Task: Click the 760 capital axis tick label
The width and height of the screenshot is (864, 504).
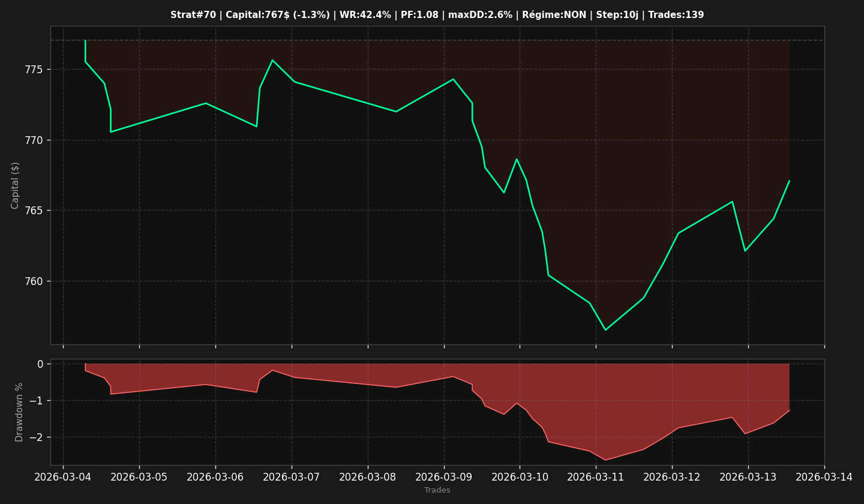Action: pos(34,281)
